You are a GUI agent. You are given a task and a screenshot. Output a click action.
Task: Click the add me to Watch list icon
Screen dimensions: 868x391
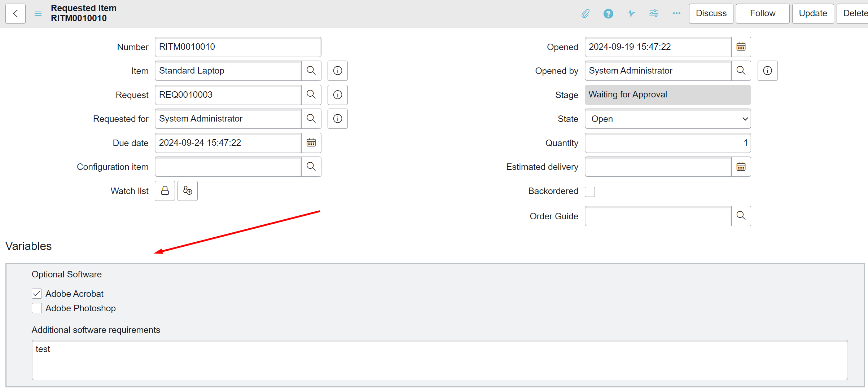tap(188, 191)
